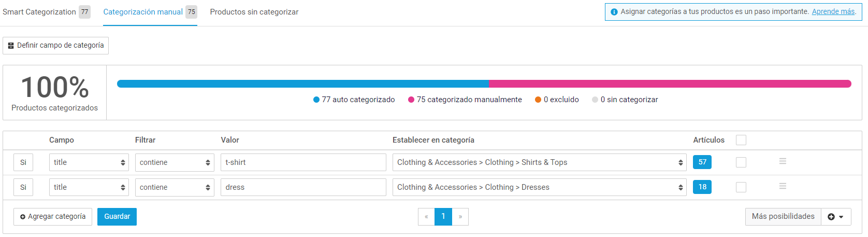This screenshot has width=868, height=237.
Task: Open the Shirts & Tops category dropdown
Action: (539, 162)
